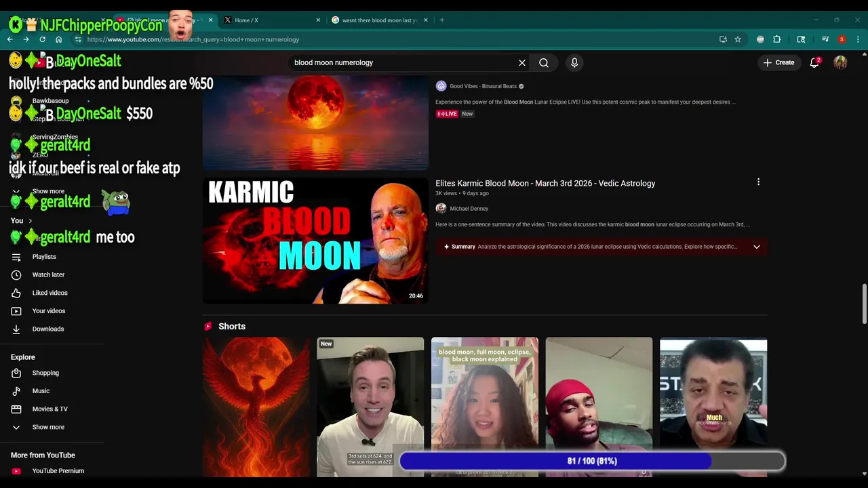Expand Show more under subscriptions
868x488 pixels.
(x=48, y=191)
